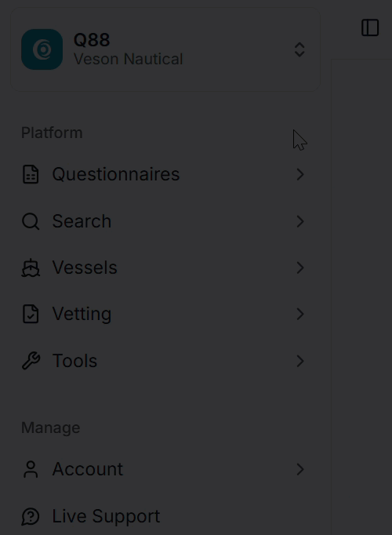Open the Vessels menu item
392x535 pixels.
point(165,267)
